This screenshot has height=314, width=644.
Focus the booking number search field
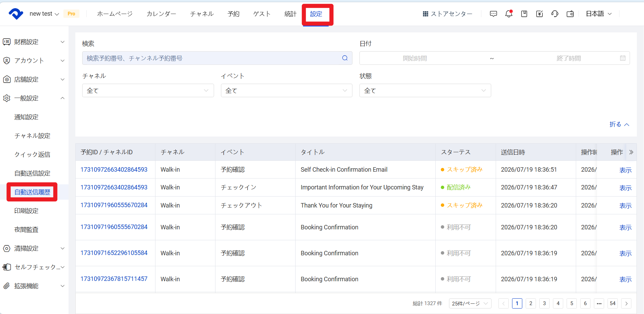click(x=217, y=58)
